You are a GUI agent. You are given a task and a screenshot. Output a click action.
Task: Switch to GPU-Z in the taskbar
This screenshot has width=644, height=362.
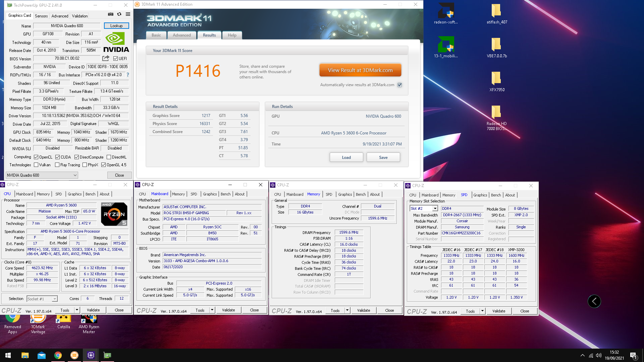coord(107,355)
